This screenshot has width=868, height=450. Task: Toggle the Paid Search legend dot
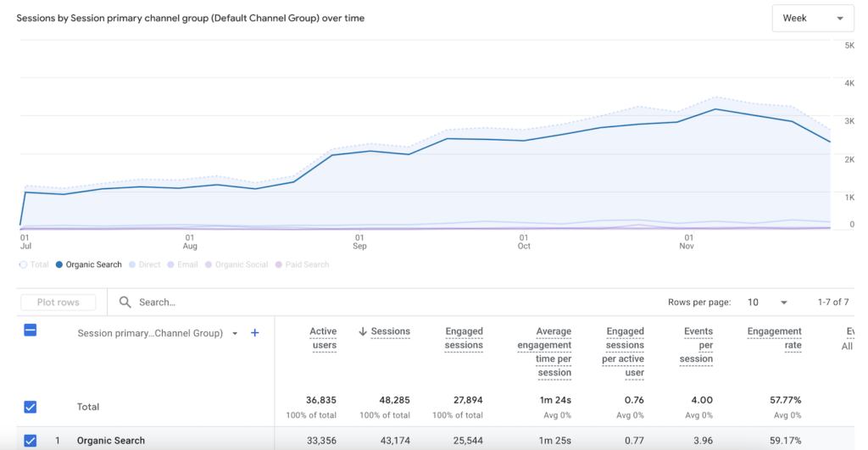point(278,264)
